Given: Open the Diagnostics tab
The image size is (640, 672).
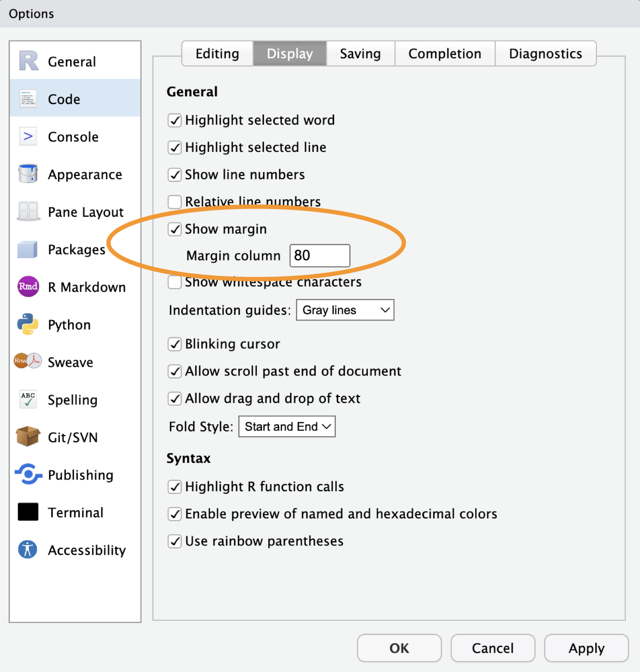Looking at the screenshot, I should click(x=545, y=54).
